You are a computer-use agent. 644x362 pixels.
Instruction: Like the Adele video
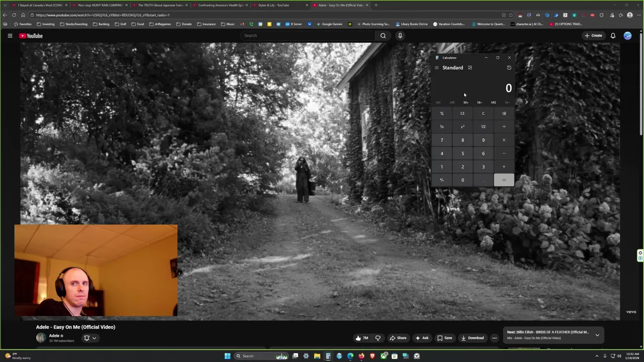point(362,338)
